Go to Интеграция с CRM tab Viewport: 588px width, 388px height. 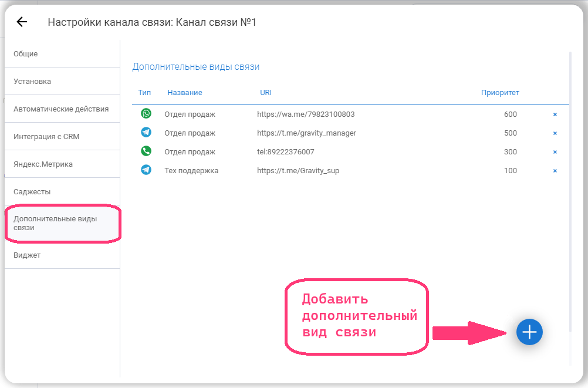(x=46, y=137)
